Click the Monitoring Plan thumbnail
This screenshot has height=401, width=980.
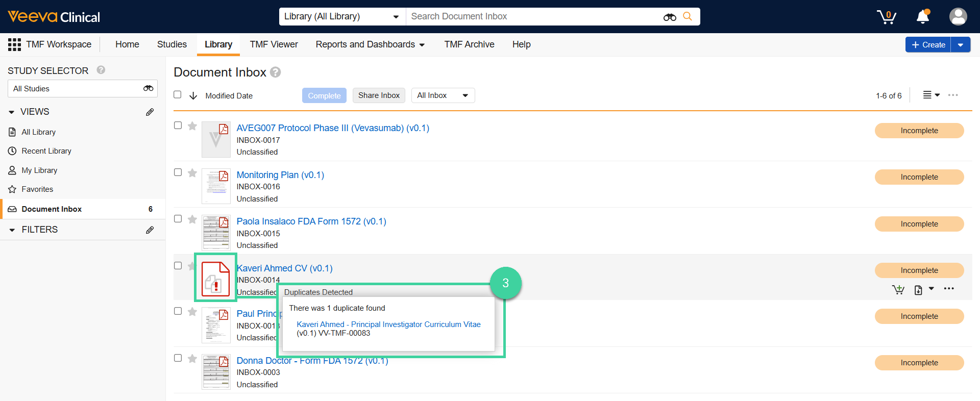pyautogui.click(x=216, y=186)
